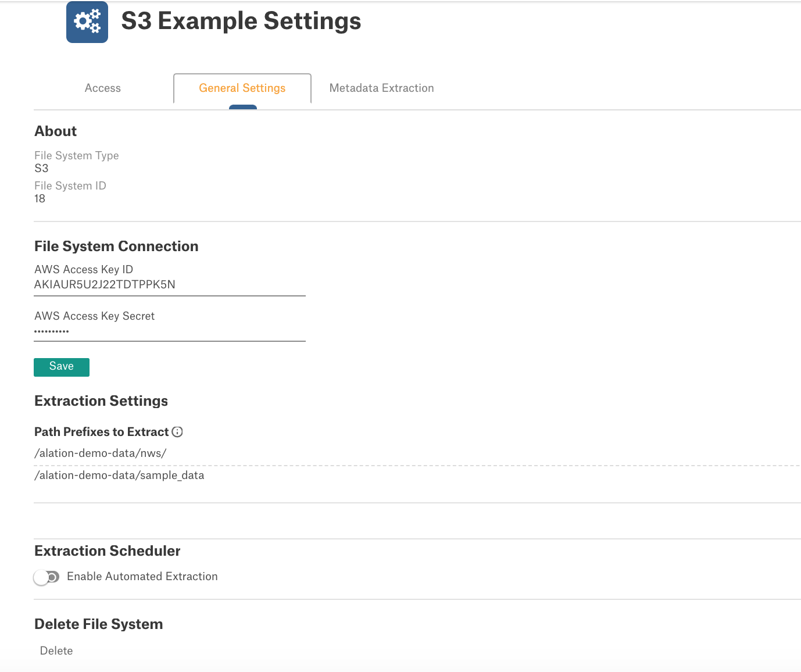Viewport: 801px width, 672px height.
Task: Click the Extraction Scheduler heading
Action: [108, 551]
